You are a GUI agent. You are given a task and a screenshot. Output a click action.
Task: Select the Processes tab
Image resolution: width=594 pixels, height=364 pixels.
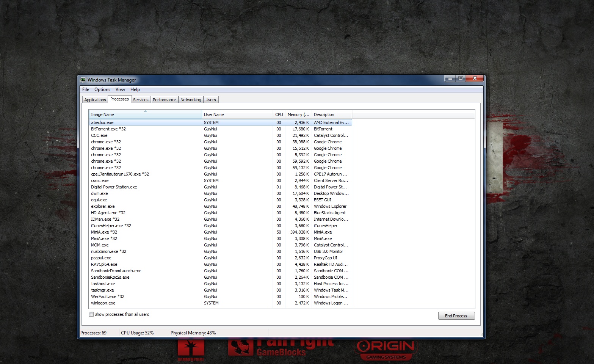pos(119,99)
